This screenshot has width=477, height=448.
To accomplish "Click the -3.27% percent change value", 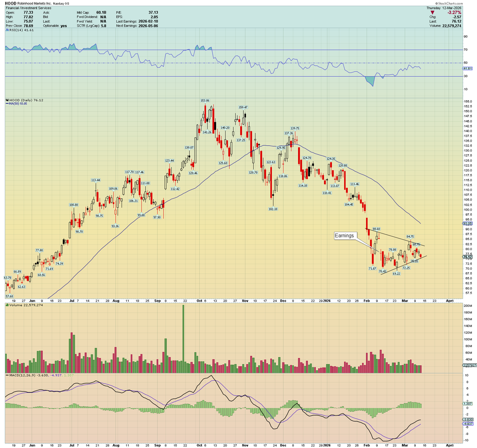I will pos(454,12).
